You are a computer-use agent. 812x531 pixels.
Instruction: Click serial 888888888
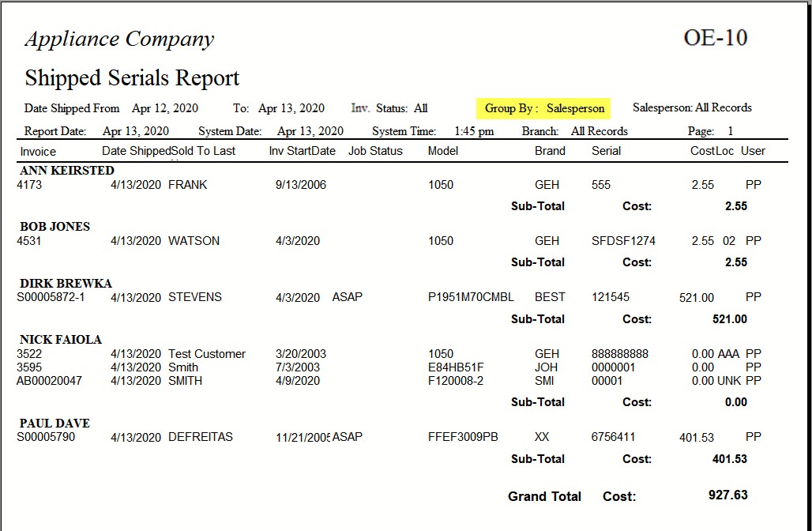pyautogui.click(x=620, y=354)
